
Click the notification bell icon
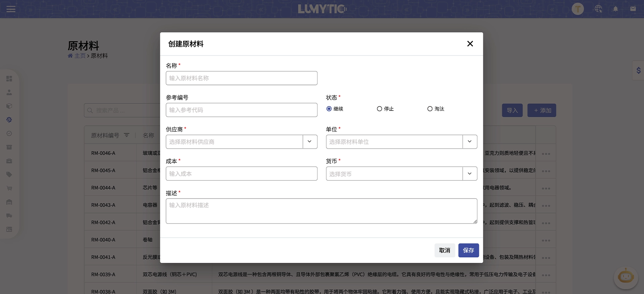coord(615,9)
